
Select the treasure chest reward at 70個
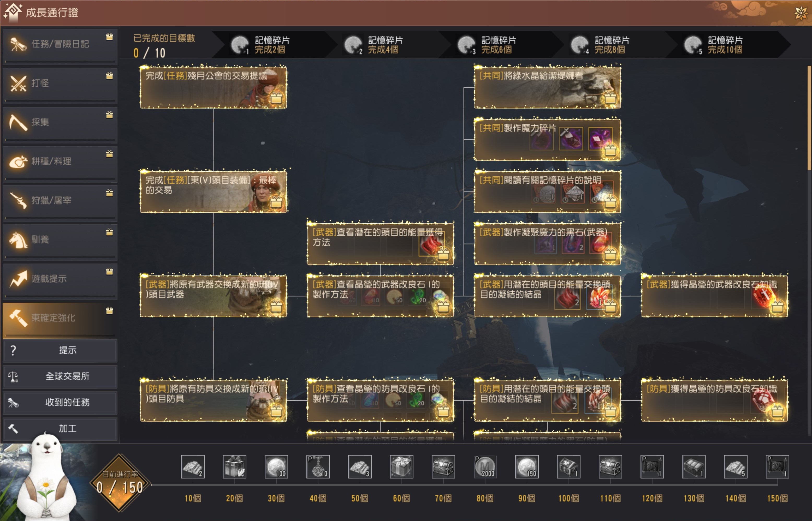coord(443,466)
